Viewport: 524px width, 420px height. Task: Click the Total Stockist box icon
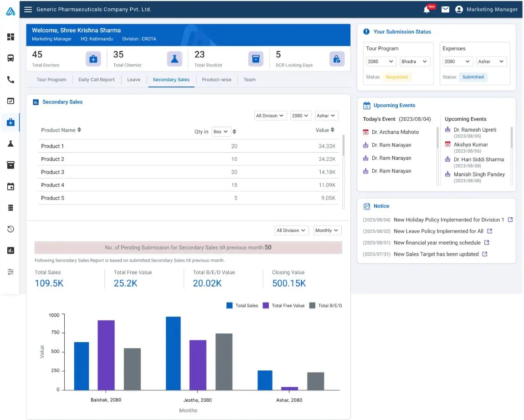(256, 59)
